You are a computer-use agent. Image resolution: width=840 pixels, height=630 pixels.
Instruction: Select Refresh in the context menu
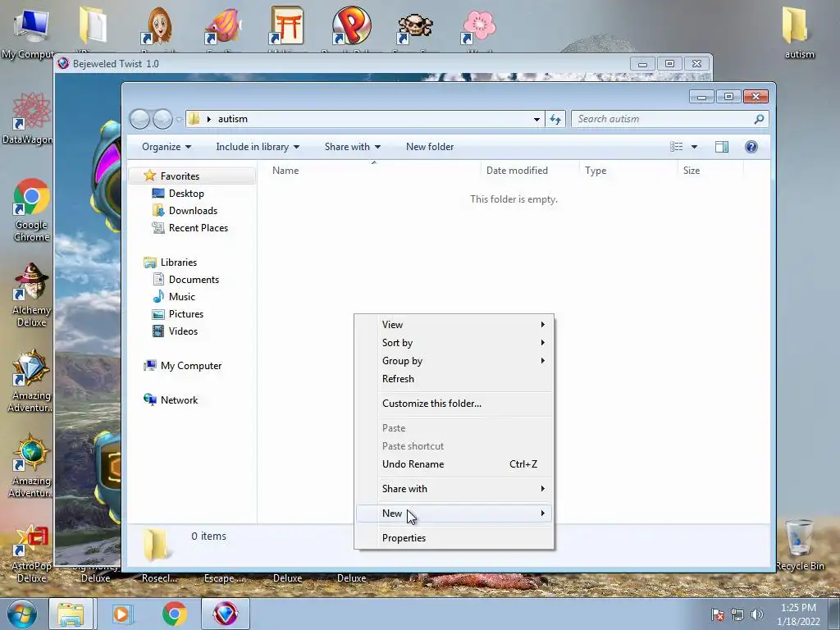[x=454, y=379]
